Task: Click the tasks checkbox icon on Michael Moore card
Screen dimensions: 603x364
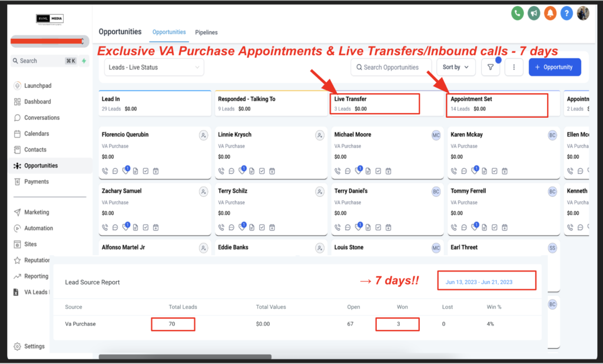Action: point(379,171)
